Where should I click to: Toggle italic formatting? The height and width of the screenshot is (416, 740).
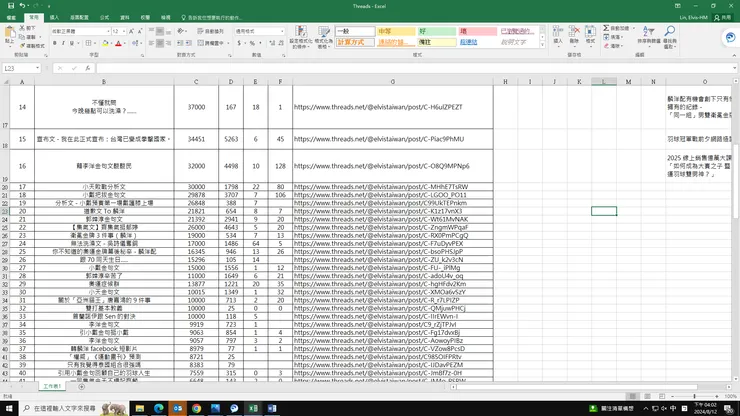63,43
